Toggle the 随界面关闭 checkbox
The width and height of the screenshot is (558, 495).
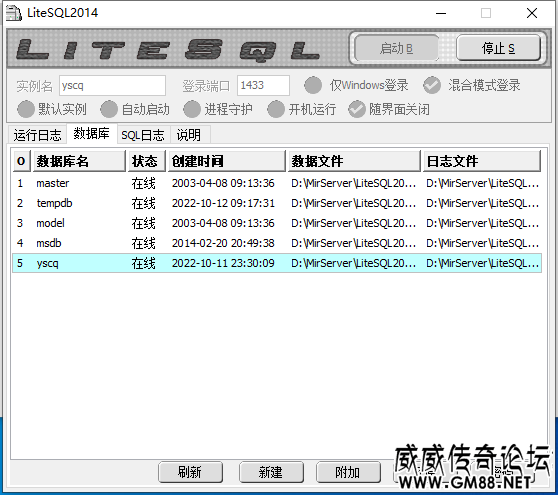coord(389,109)
